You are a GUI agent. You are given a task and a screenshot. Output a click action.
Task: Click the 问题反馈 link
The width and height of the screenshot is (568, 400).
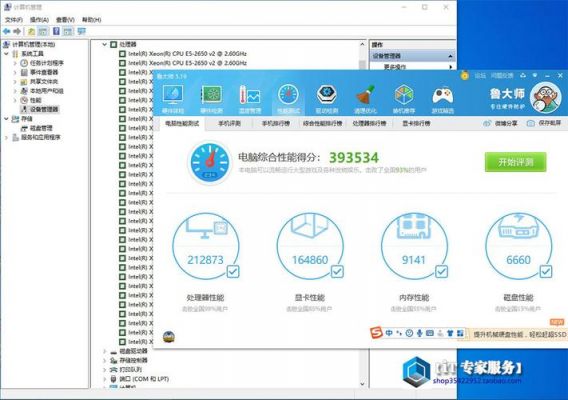pos(502,75)
